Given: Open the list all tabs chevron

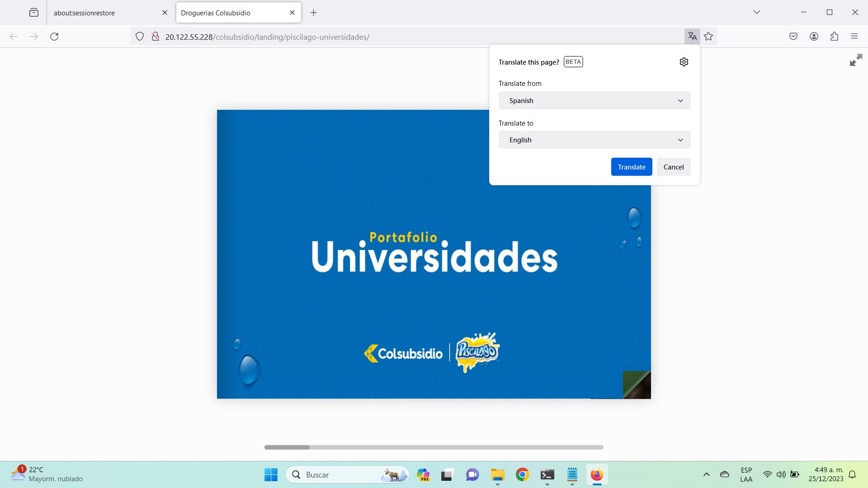Looking at the screenshot, I should click(x=756, y=12).
